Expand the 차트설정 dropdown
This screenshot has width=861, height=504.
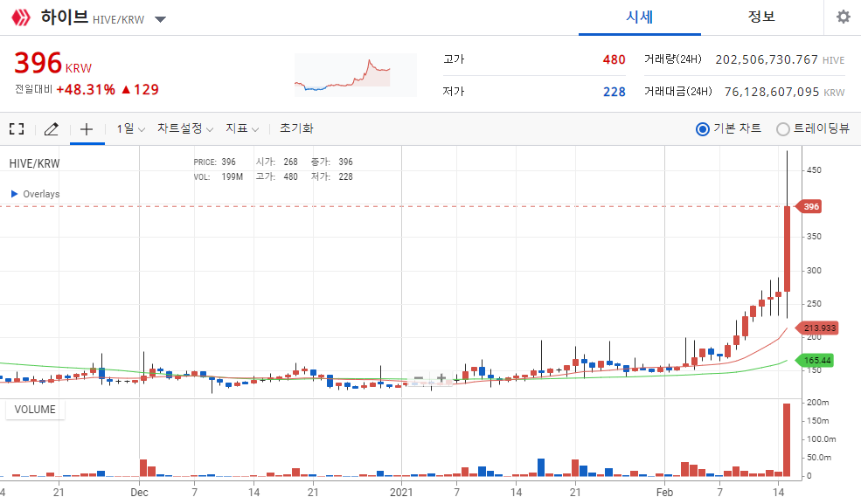pos(185,129)
